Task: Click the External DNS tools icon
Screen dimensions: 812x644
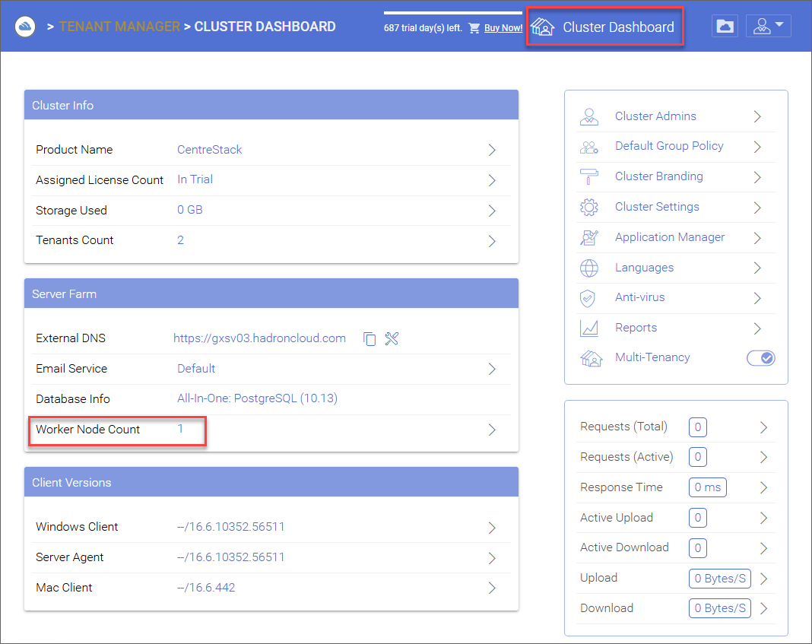Action: click(x=392, y=338)
